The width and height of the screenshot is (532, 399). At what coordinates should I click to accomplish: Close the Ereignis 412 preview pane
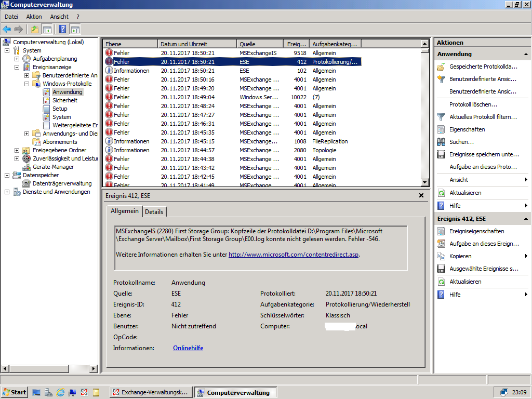coord(421,195)
